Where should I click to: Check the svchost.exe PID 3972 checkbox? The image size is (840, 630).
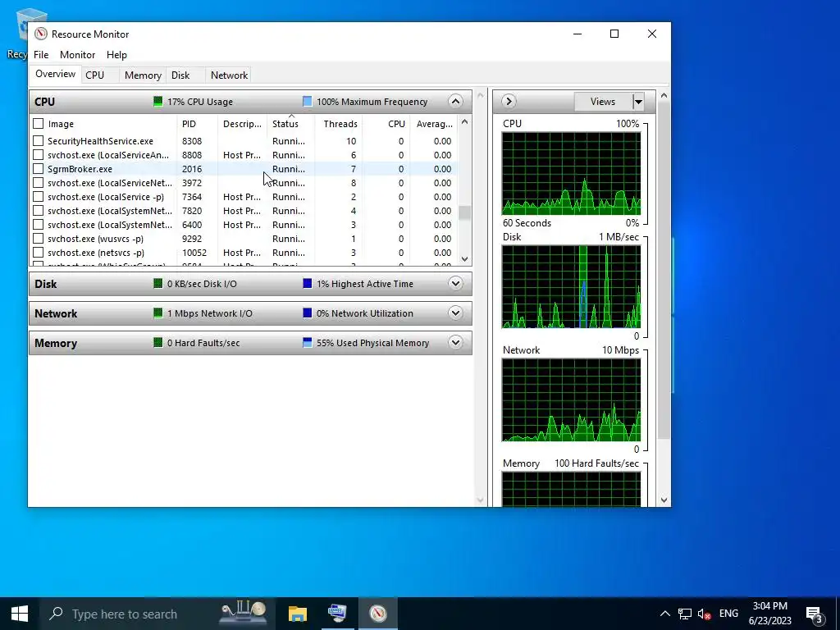tap(38, 183)
